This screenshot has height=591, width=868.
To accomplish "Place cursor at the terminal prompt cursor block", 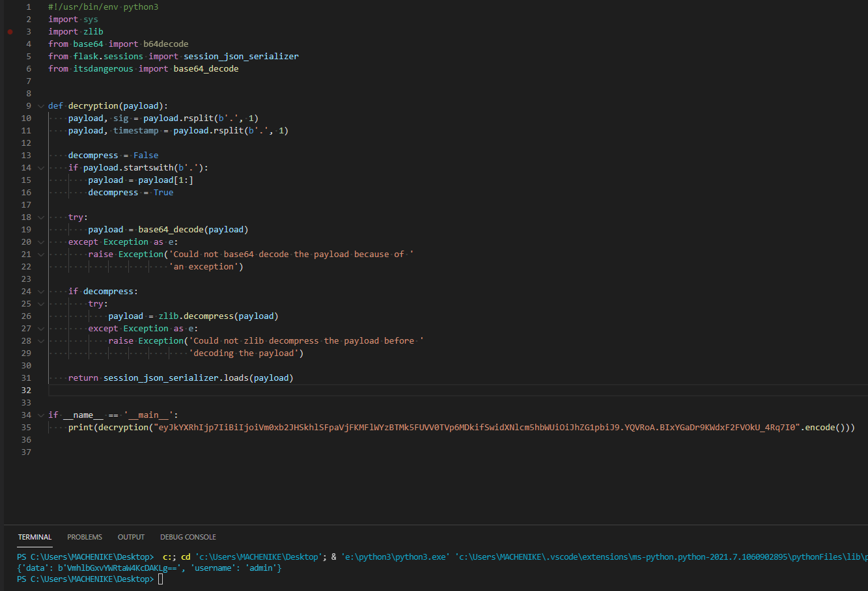I will point(160,579).
